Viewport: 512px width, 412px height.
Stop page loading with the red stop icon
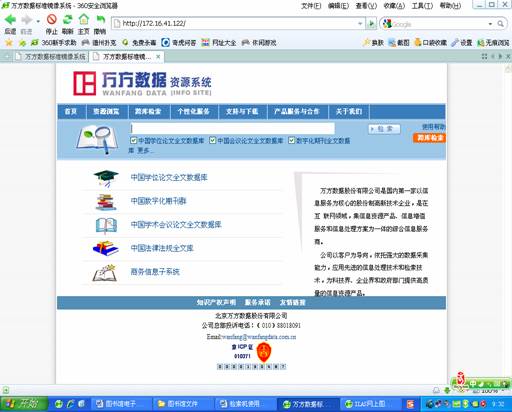click(x=52, y=19)
